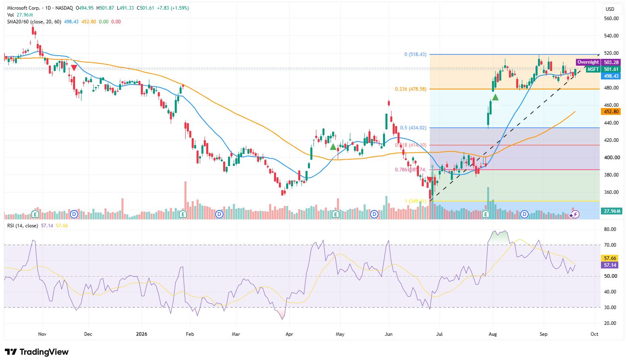Click the 30.00 RSI scale value
The height and width of the screenshot is (364, 628).
pyautogui.click(x=610, y=308)
